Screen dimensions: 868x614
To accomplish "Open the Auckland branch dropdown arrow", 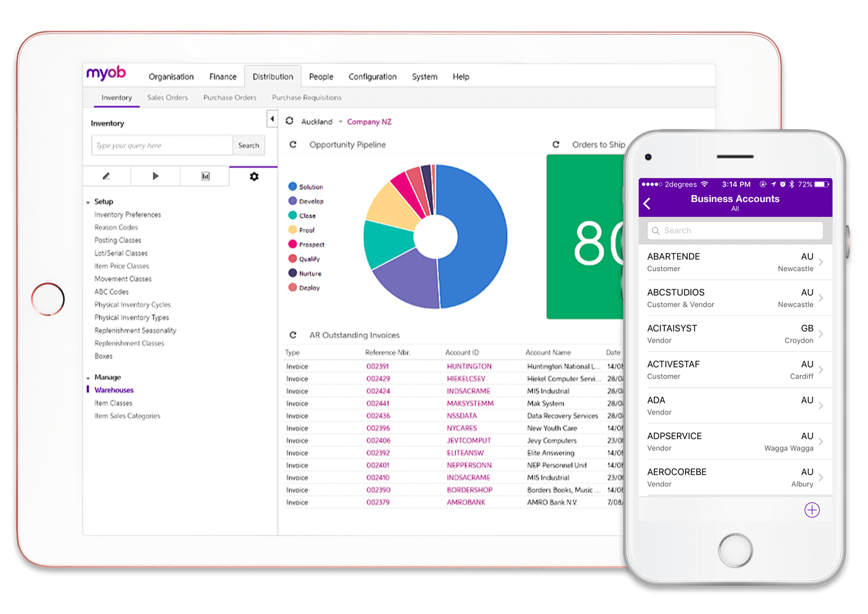I will (341, 122).
